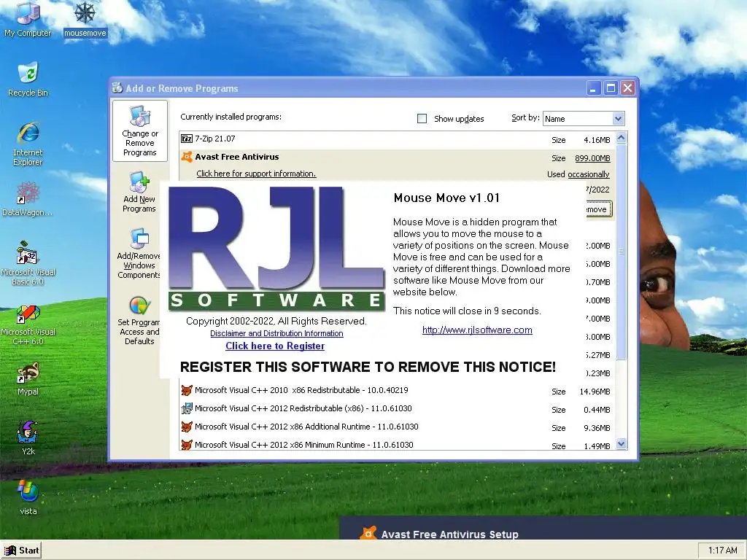Open the Recycle Bin icon

pos(28,79)
